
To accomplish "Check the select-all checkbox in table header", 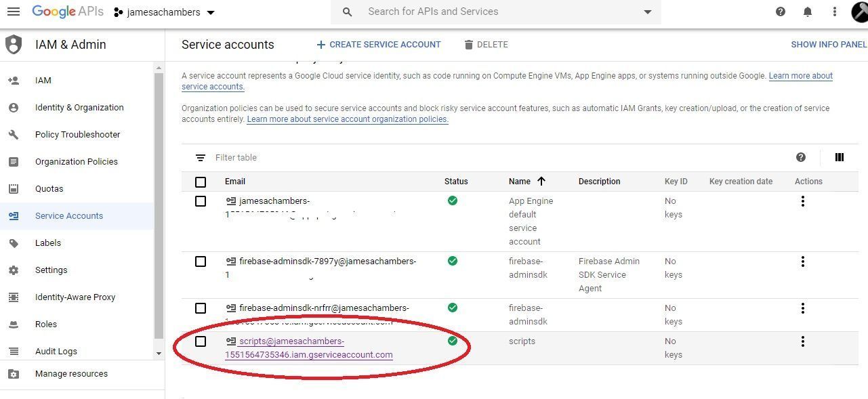I will pos(200,181).
